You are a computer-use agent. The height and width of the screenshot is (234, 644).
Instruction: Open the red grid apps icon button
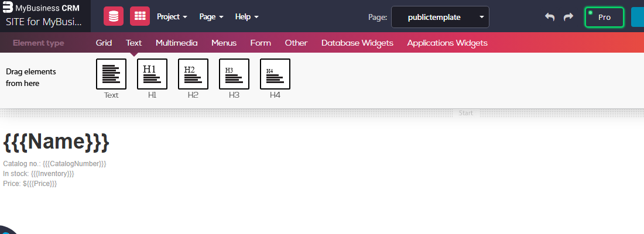[140, 16]
